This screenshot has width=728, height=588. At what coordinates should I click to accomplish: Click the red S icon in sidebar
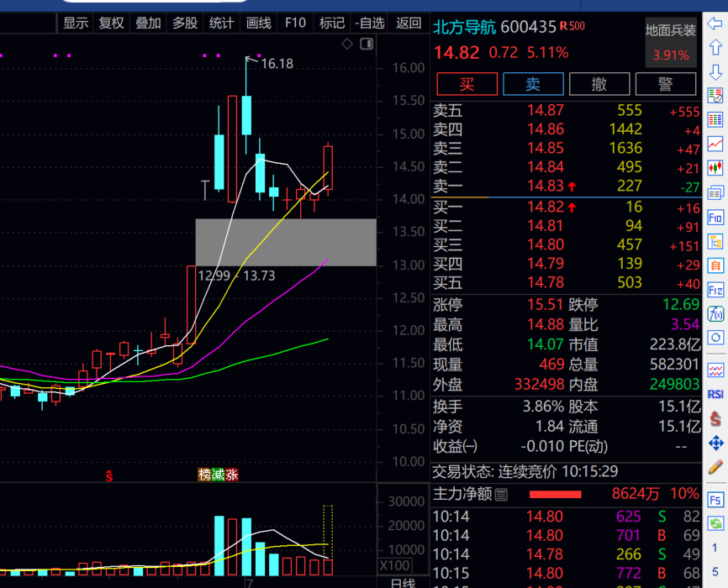[715, 418]
